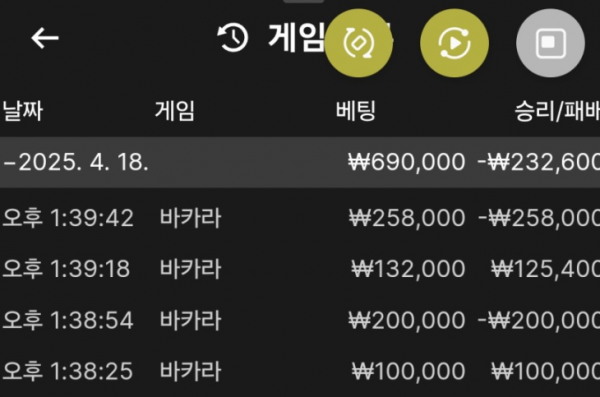Click the 베팅 column header
This screenshot has height=397, width=600.
click(355, 111)
